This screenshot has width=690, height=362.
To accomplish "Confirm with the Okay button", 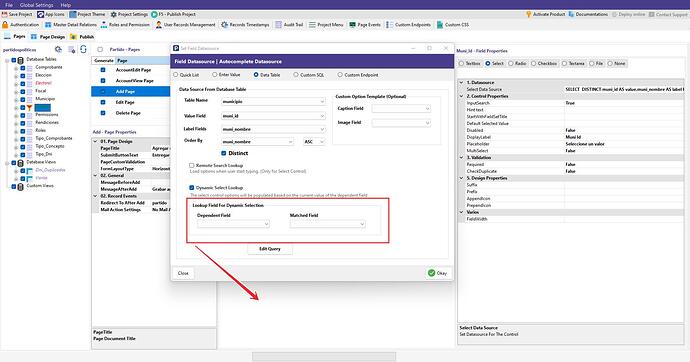I will click(x=437, y=273).
